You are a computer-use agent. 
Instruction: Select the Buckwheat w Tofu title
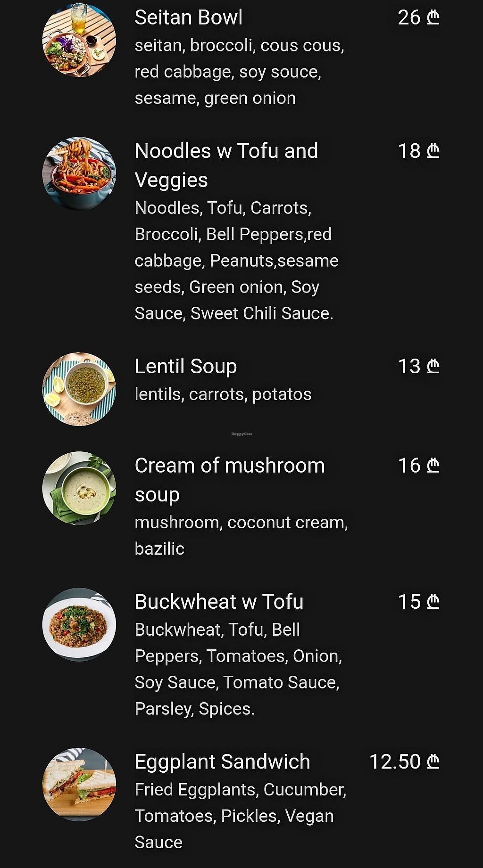pyautogui.click(x=219, y=602)
